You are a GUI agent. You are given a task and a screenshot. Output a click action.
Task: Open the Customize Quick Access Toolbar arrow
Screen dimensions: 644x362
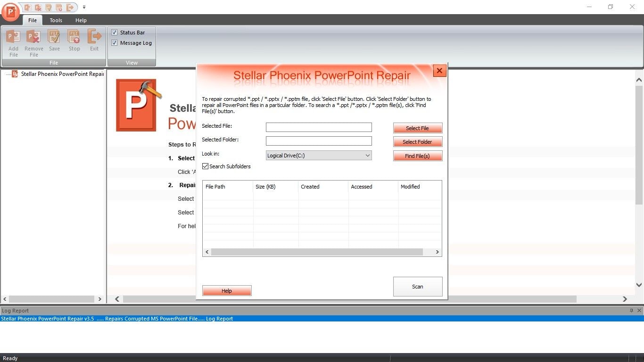pyautogui.click(x=84, y=7)
